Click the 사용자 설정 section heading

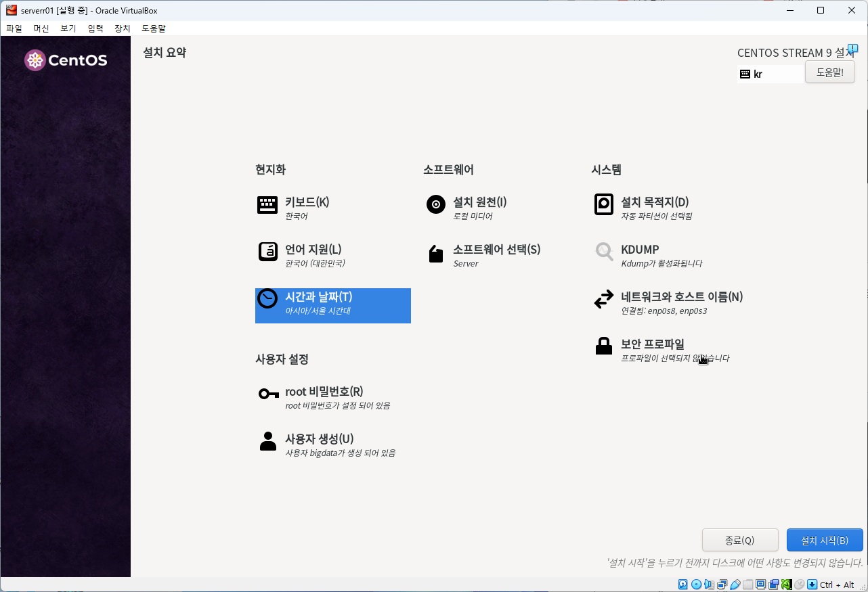pyautogui.click(x=282, y=359)
